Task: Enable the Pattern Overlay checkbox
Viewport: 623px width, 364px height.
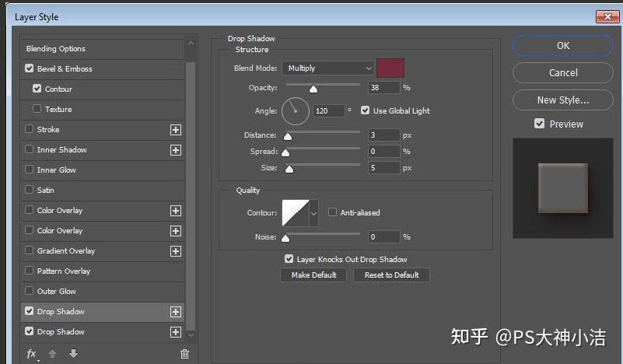Action: click(x=29, y=271)
